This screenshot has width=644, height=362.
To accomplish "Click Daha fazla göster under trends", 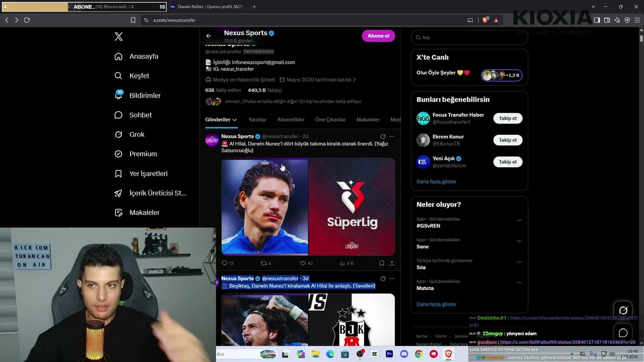I will (436, 304).
